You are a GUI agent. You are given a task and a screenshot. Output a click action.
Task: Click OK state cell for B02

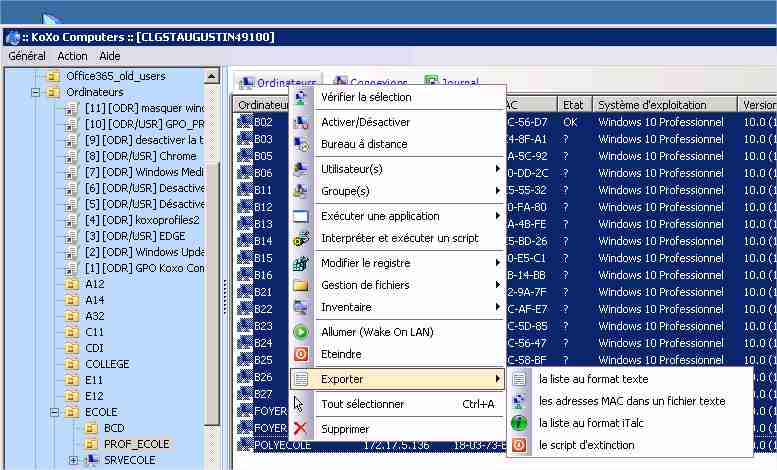tap(570, 122)
